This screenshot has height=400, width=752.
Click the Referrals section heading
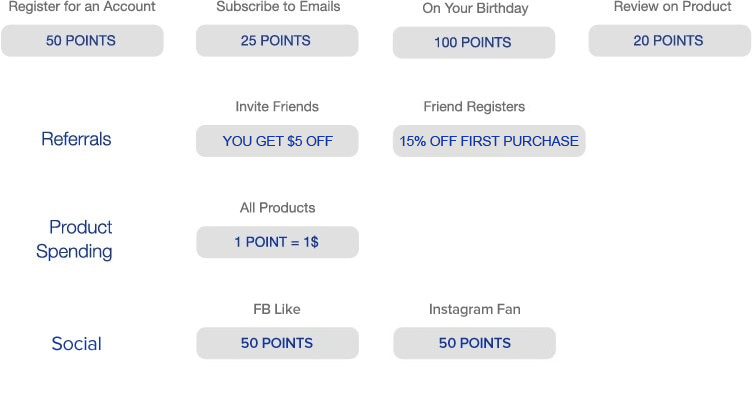point(76,139)
